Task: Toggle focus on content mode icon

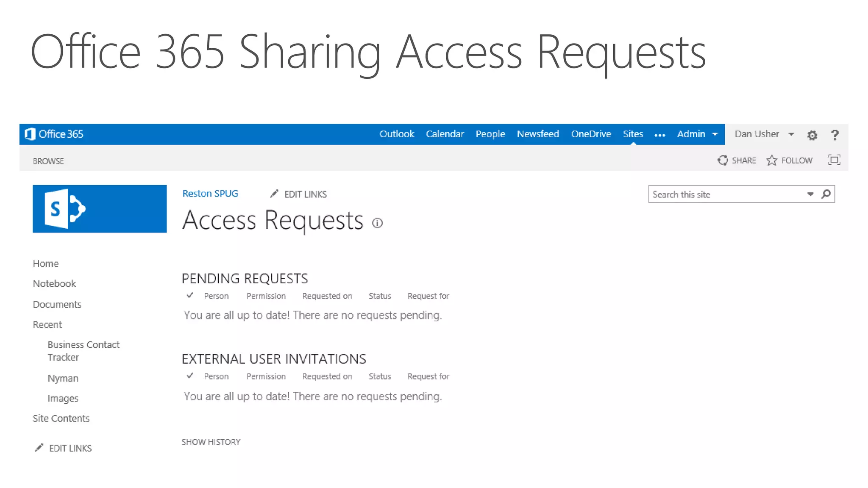Action: click(x=834, y=160)
